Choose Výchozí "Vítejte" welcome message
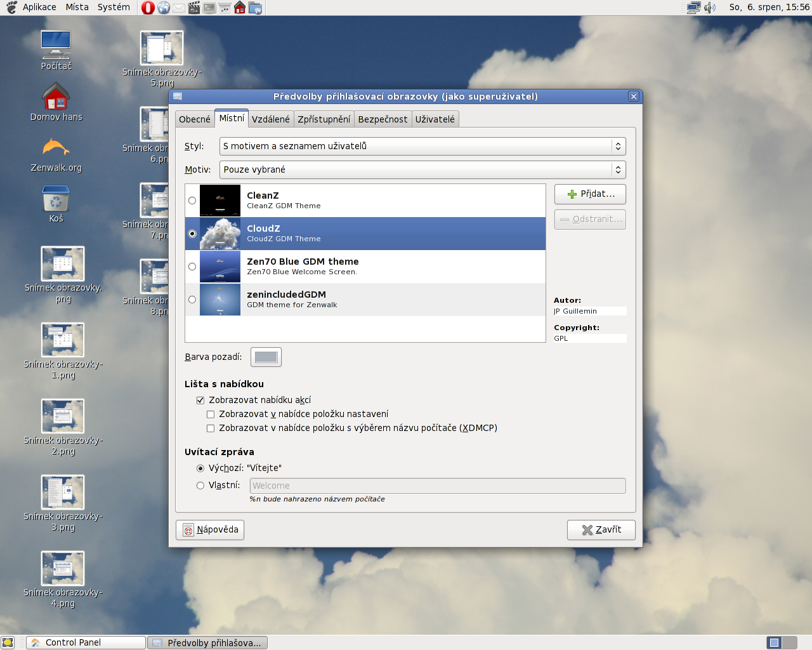This screenshot has width=812, height=650. [200, 468]
